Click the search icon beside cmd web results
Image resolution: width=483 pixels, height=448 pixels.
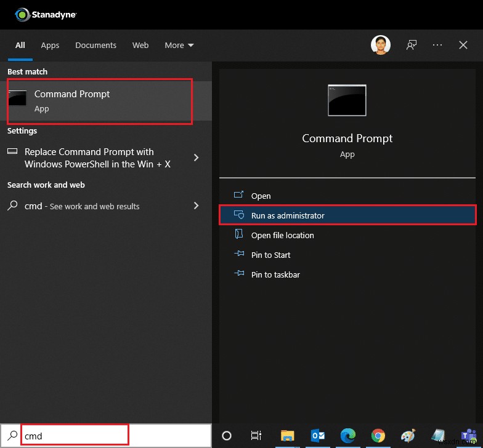[12, 206]
